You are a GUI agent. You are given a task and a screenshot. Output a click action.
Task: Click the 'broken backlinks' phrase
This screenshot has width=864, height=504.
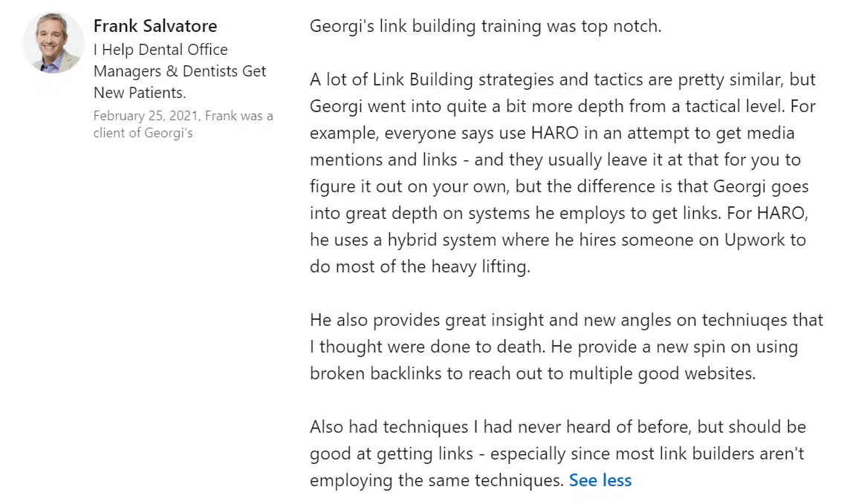pos(375,373)
